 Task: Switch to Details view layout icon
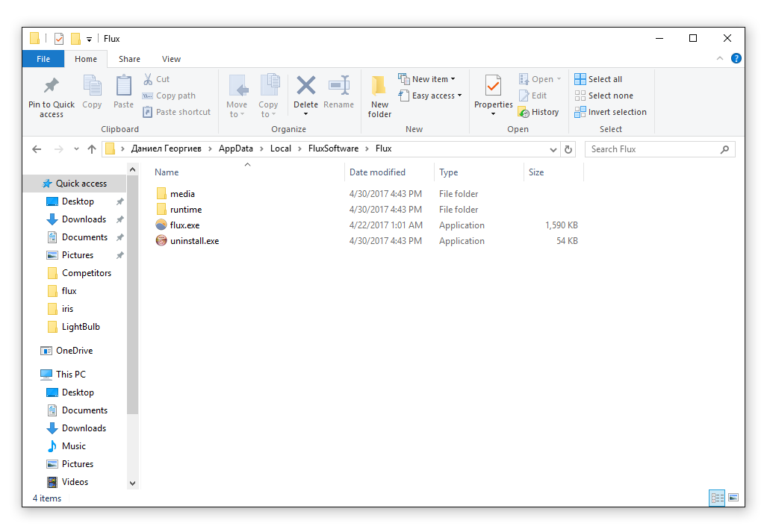(717, 498)
